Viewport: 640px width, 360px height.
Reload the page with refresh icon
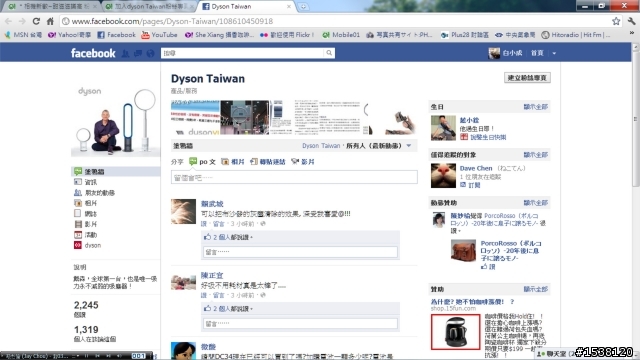tap(36, 21)
